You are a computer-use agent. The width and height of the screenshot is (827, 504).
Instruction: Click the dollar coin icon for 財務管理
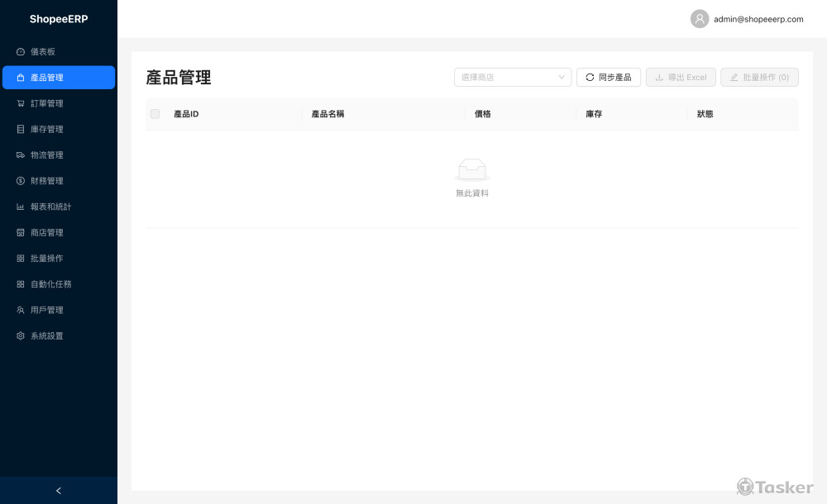(21, 181)
